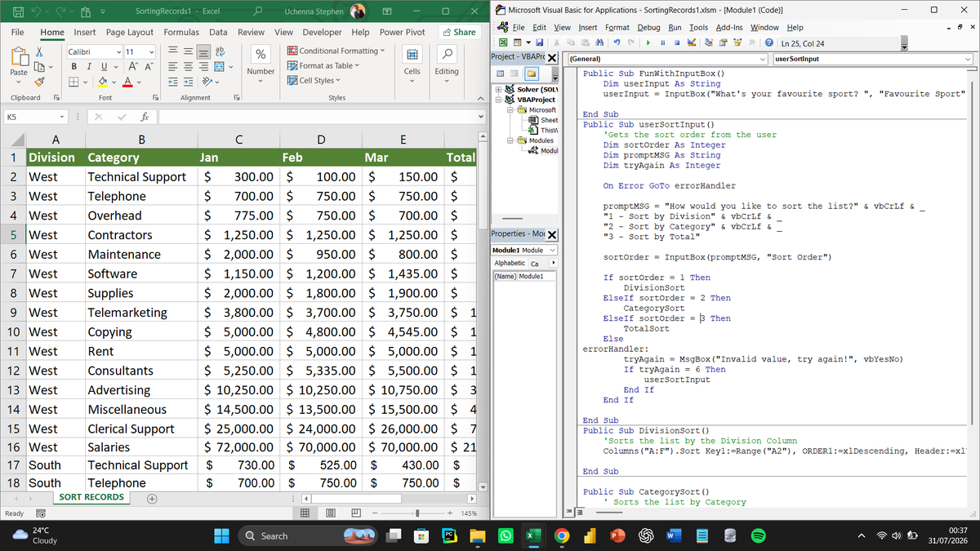
Task: Click the Insert Function fx icon
Action: pyautogui.click(x=144, y=118)
